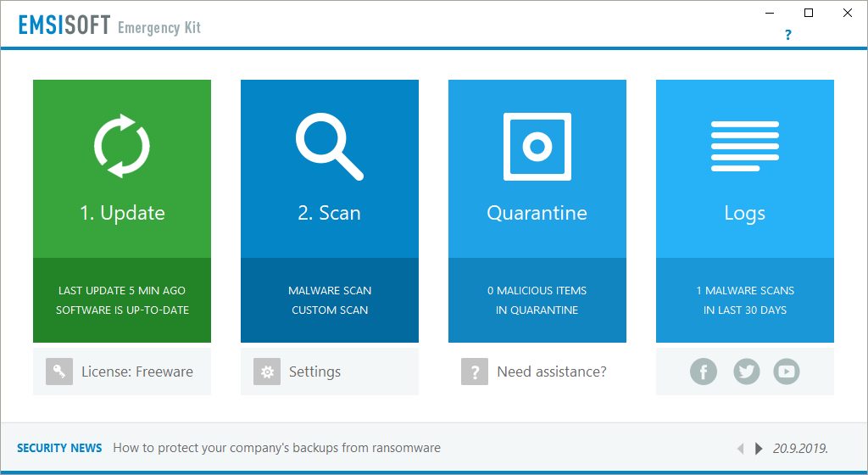
Task: Click the Update circular arrows icon
Action: (122, 146)
